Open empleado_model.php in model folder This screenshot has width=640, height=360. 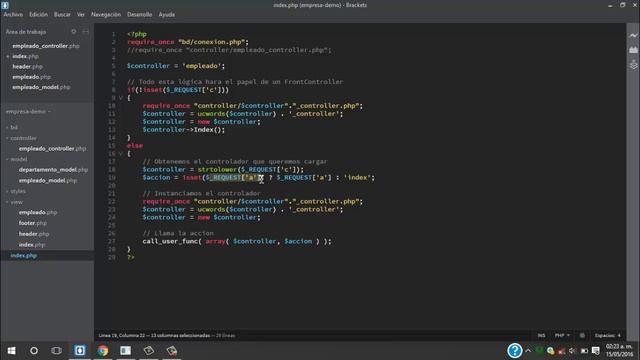[47, 180]
